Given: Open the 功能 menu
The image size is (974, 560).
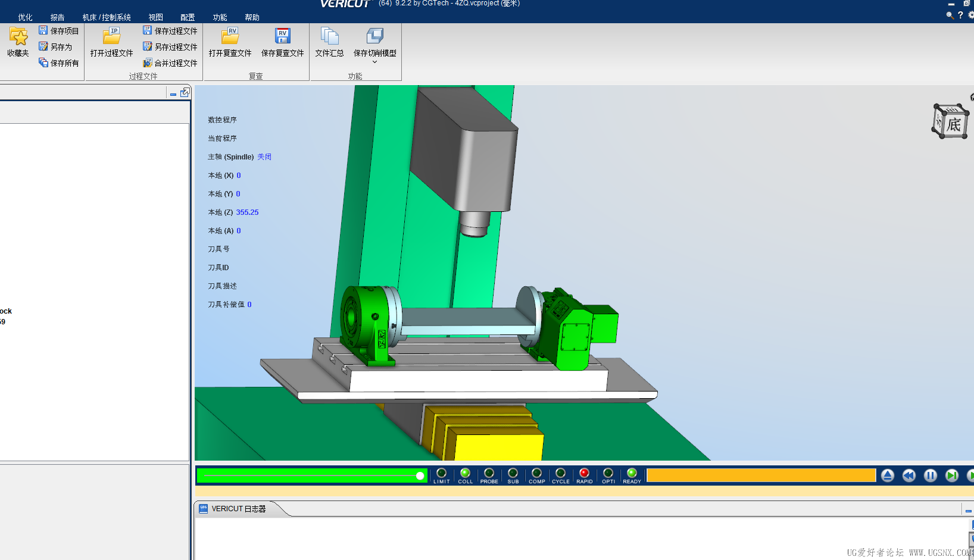Looking at the screenshot, I should pyautogui.click(x=220, y=18).
